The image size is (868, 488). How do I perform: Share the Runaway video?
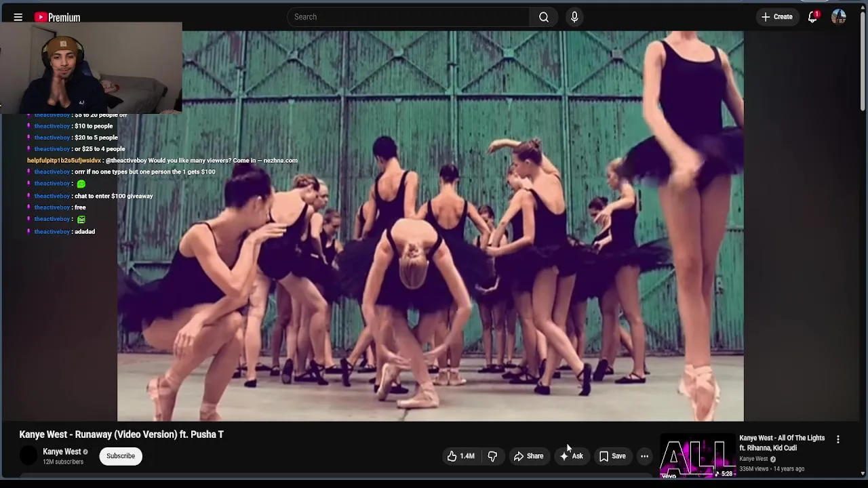[528, 456]
